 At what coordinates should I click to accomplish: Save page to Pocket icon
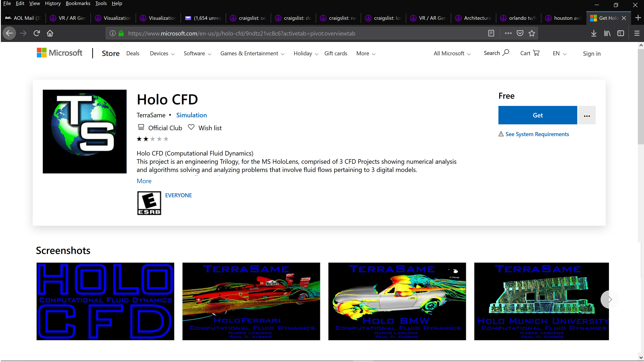[520, 33]
